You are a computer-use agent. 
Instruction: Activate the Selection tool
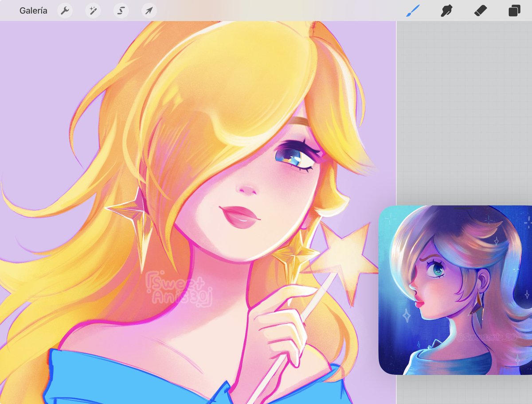(x=121, y=11)
